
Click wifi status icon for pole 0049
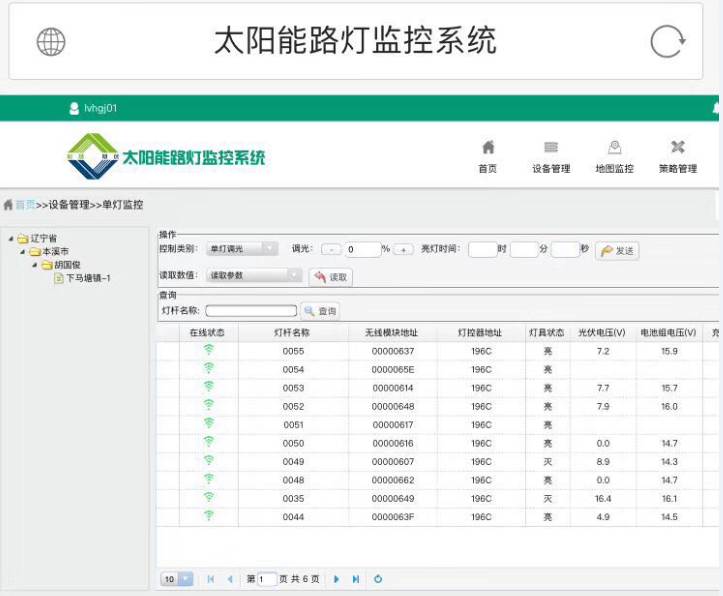(209, 460)
